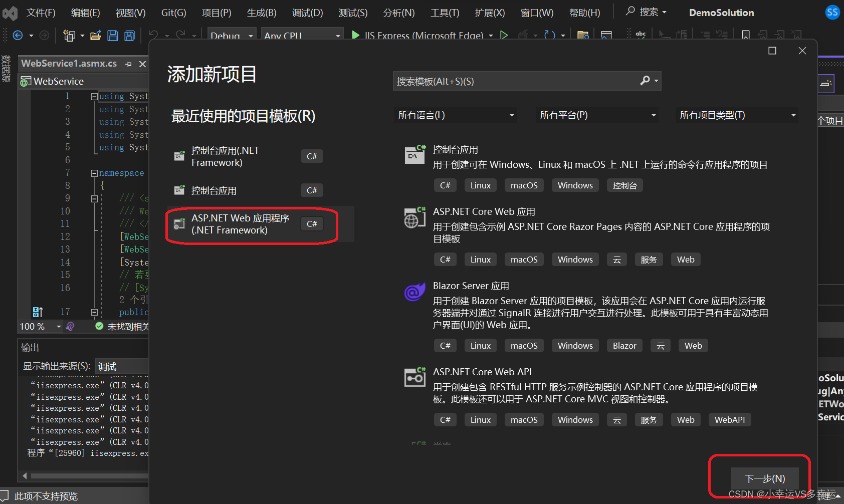Collapse the namespace block at line 7
This screenshot has height=504, width=844.
coord(94,173)
